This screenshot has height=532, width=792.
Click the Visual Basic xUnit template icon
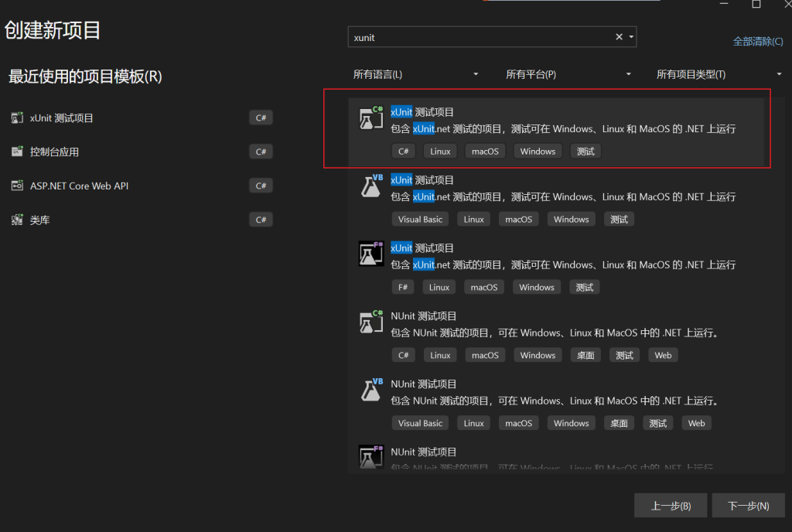coord(371,186)
